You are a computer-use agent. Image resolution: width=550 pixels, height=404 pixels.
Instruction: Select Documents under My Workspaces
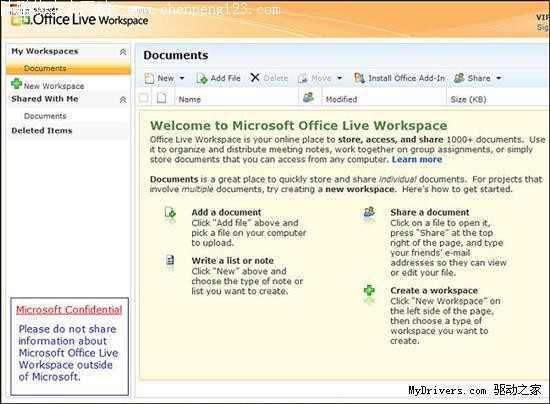pos(45,68)
